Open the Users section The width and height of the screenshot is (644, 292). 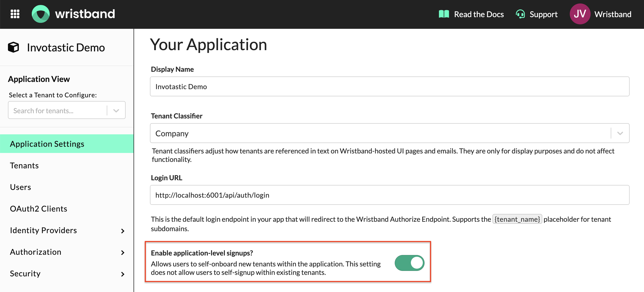click(21, 187)
